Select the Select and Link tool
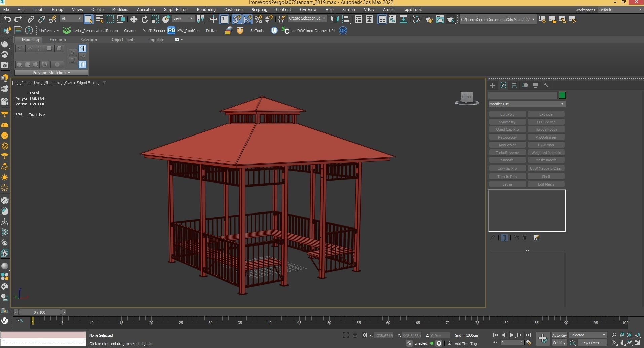 31,19
